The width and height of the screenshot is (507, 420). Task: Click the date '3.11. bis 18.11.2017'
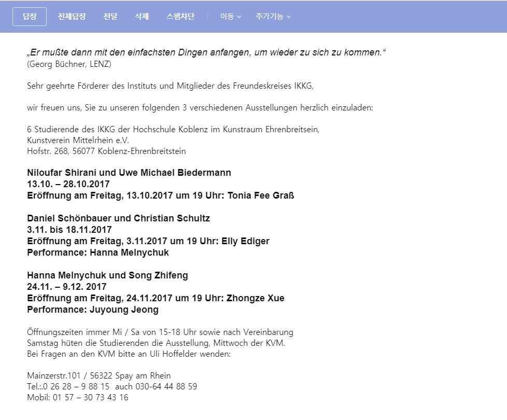(x=69, y=230)
